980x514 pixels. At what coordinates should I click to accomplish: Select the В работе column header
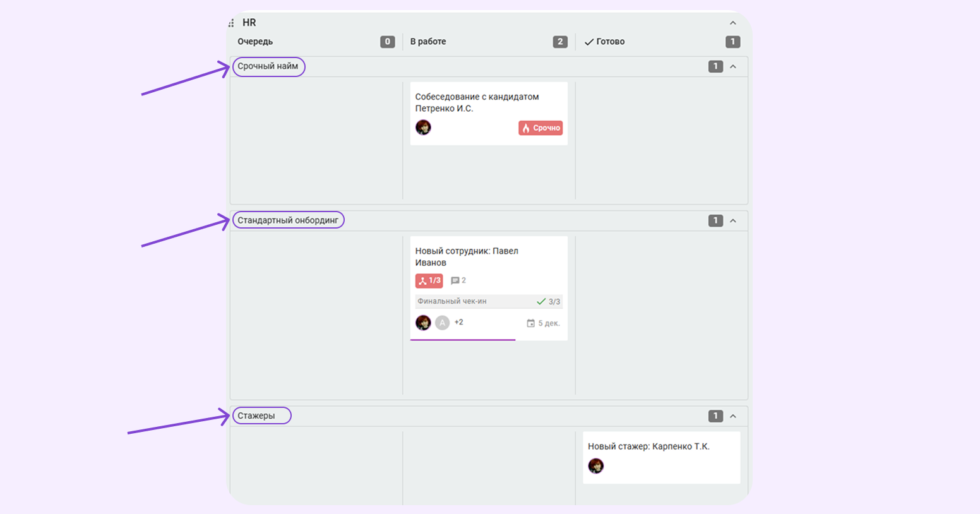point(428,42)
